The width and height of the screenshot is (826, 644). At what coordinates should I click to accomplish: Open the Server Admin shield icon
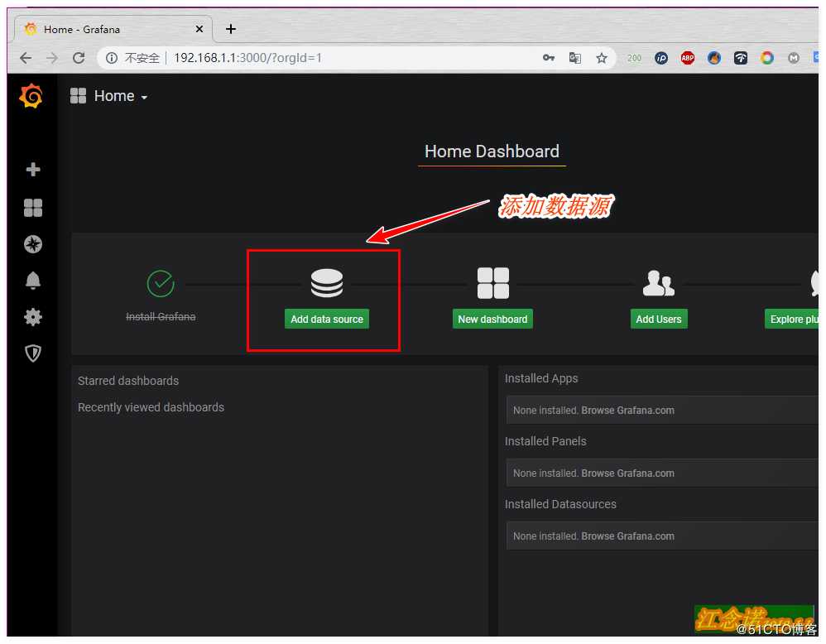coord(33,353)
